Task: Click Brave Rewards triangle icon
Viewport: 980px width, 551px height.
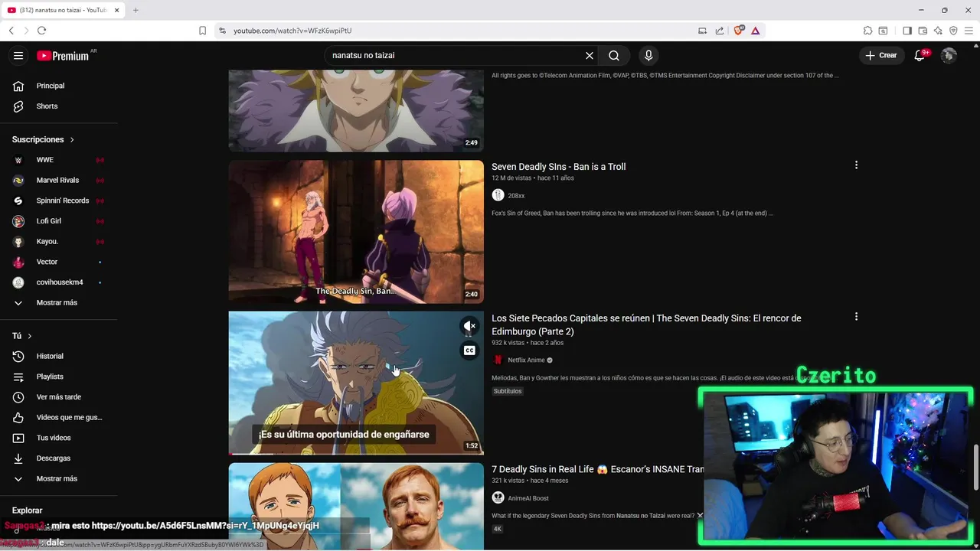Action: point(756,31)
